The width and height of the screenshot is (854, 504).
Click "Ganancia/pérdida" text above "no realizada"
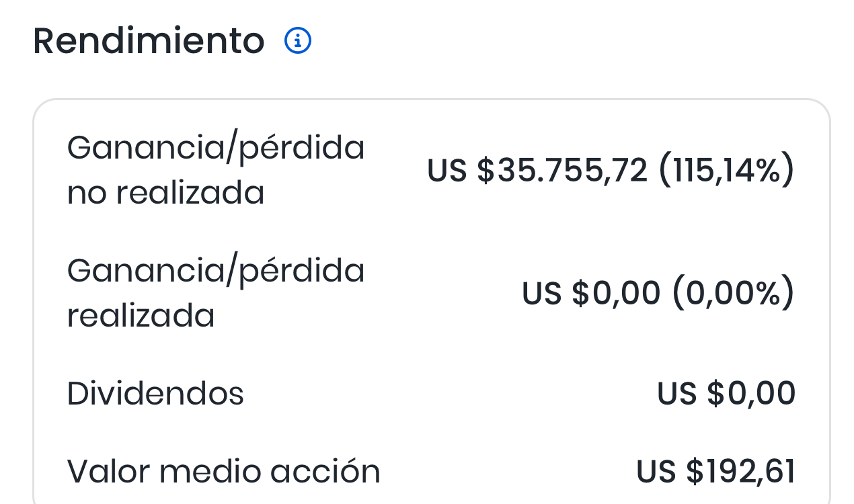point(216,147)
